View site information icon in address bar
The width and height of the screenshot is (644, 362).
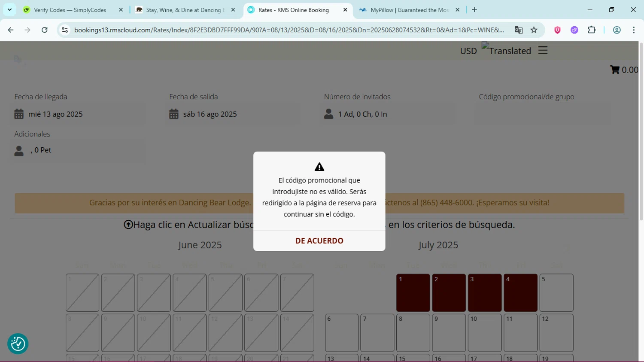(x=65, y=30)
